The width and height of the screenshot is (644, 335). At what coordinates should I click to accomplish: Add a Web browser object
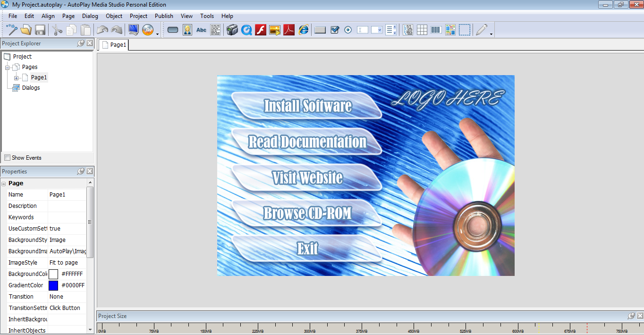pos(303,29)
